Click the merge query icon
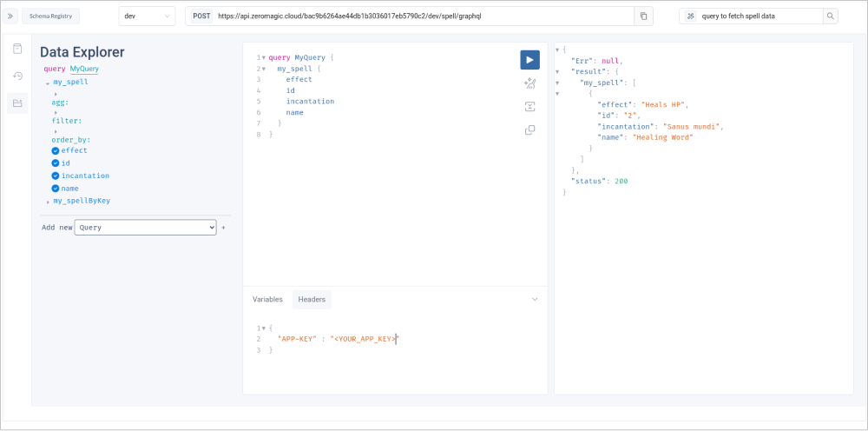The image size is (868, 431). pos(529,107)
